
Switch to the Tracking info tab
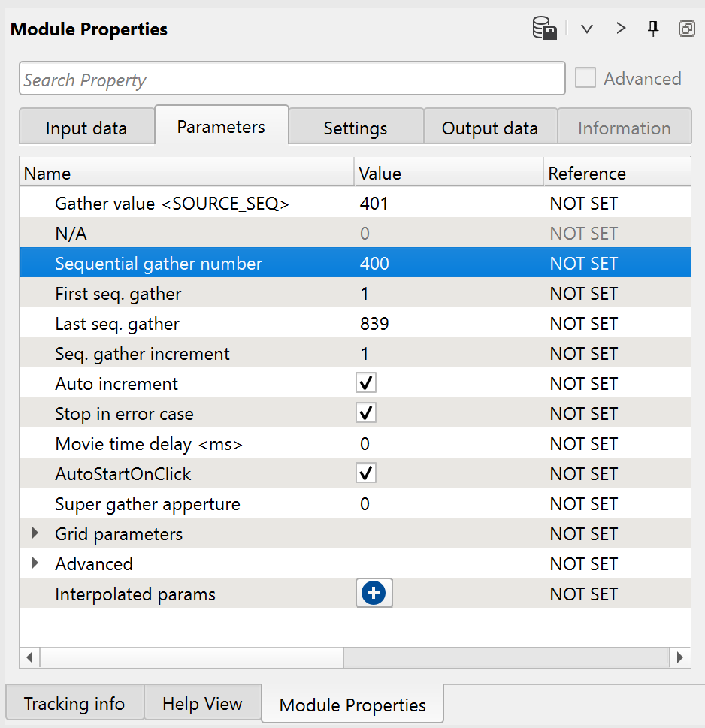point(74,704)
